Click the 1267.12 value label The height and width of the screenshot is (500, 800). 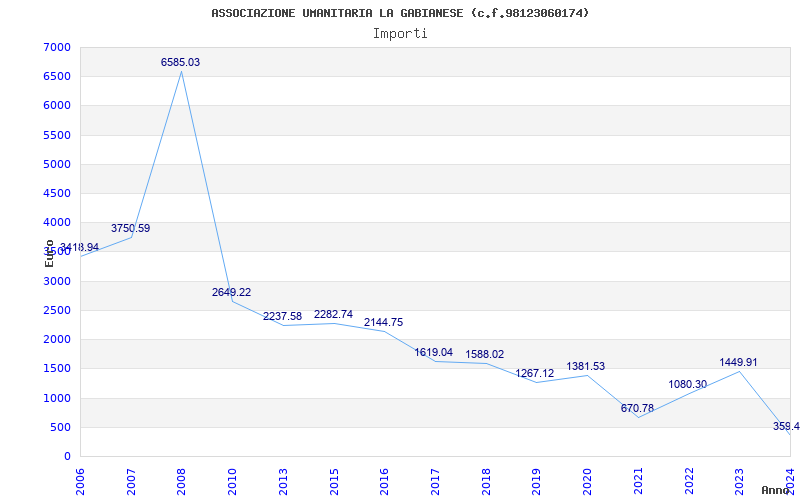pyautogui.click(x=534, y=373)
